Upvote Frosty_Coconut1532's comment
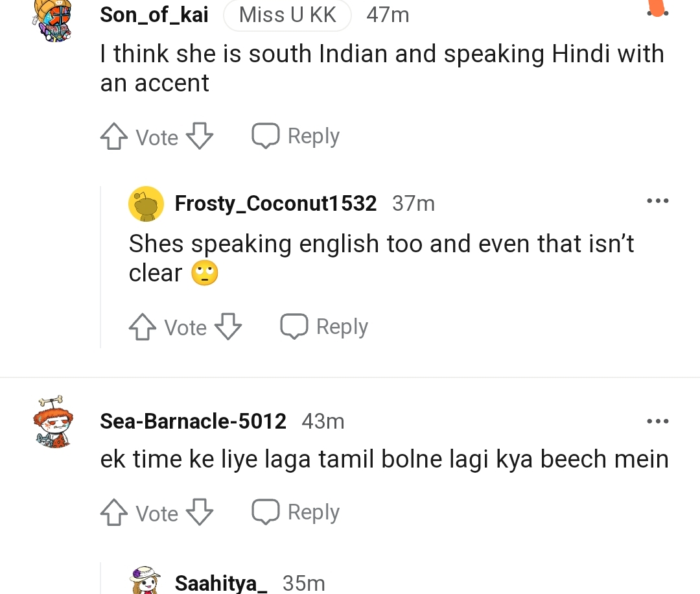 click(143, 327)
